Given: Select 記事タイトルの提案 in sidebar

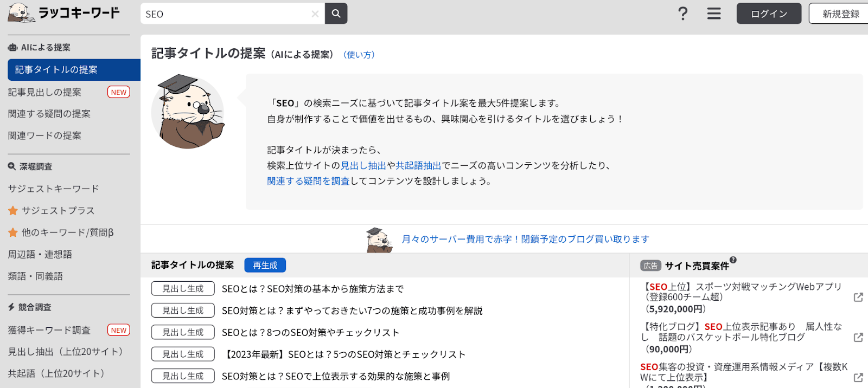Looking at the screenshot, I should pyautogui.click(x=74, y=70).
